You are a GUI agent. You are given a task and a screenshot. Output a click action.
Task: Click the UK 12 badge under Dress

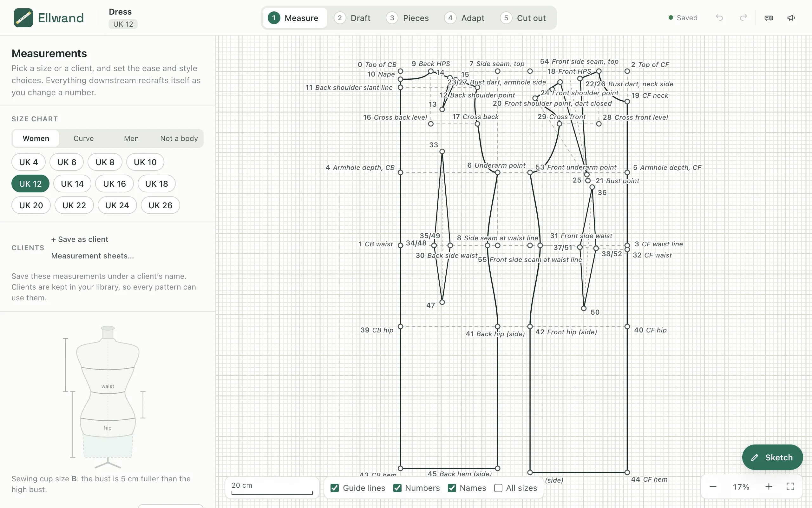[x=123, y=24]
